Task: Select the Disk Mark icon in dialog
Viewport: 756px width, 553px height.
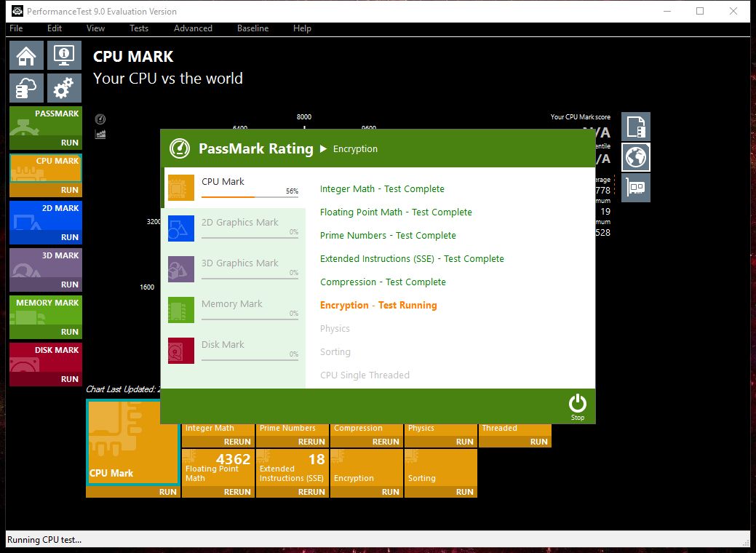Action: tap(181, 351)
